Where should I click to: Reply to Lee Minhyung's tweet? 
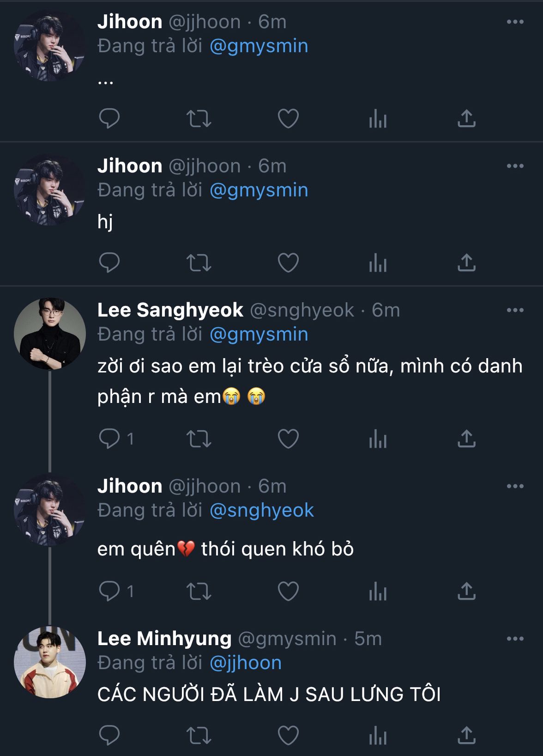pos(109,735)
